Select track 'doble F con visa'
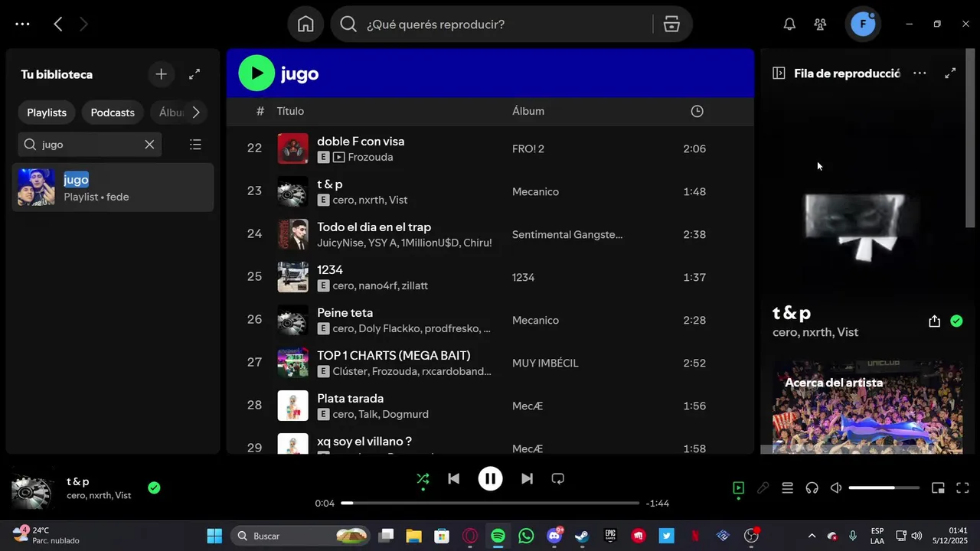Viewport: 980px width, 551px height. 361,142
